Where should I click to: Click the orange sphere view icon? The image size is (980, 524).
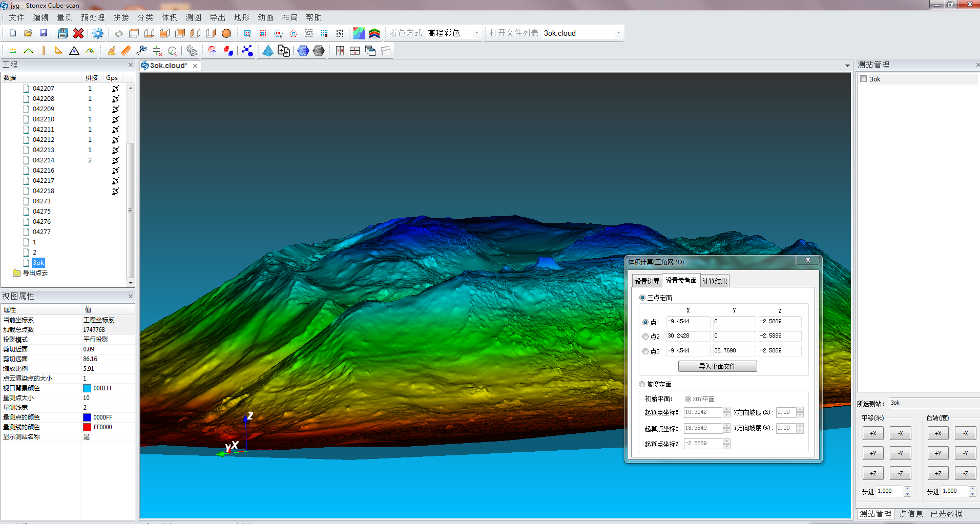coord(226,33)
